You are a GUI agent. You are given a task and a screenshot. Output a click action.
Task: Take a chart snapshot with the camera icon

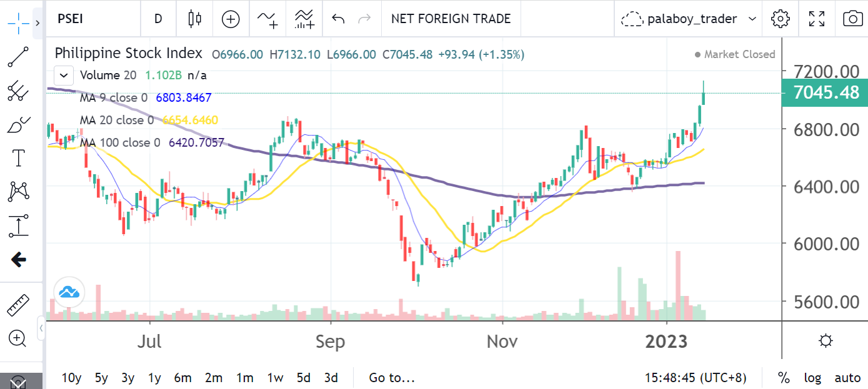tap(853, 19)
